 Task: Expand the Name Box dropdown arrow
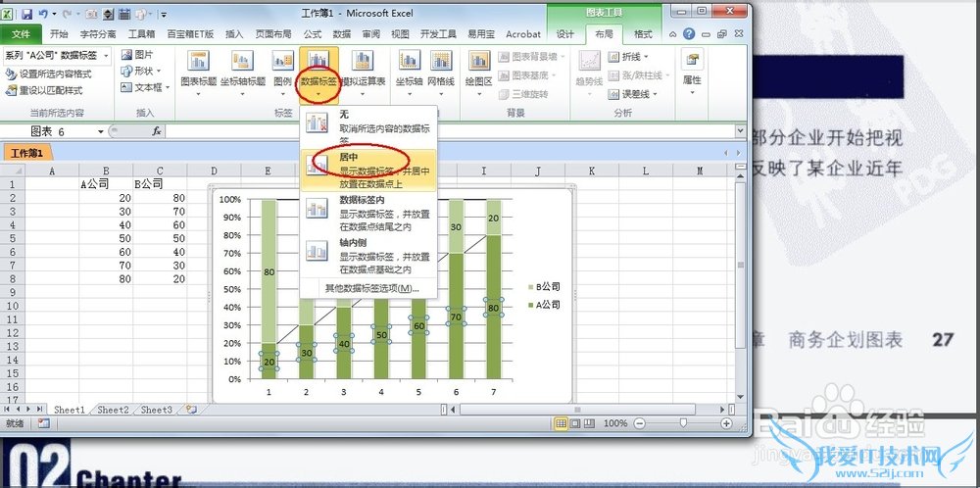(x=100, y=131)
